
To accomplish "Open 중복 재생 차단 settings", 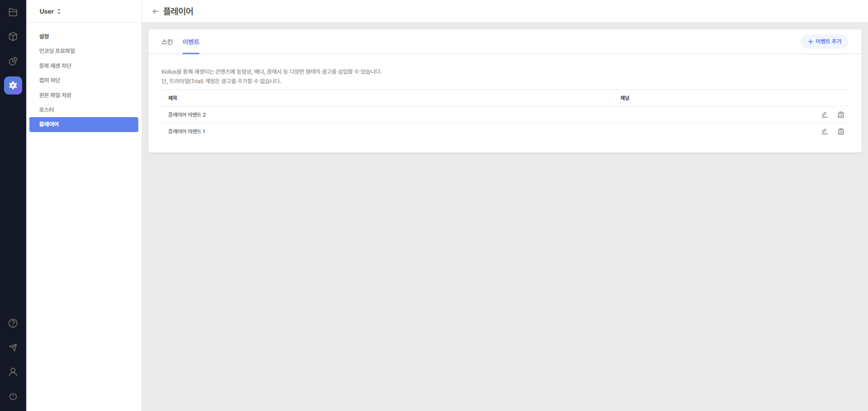I will pos(55,66).
